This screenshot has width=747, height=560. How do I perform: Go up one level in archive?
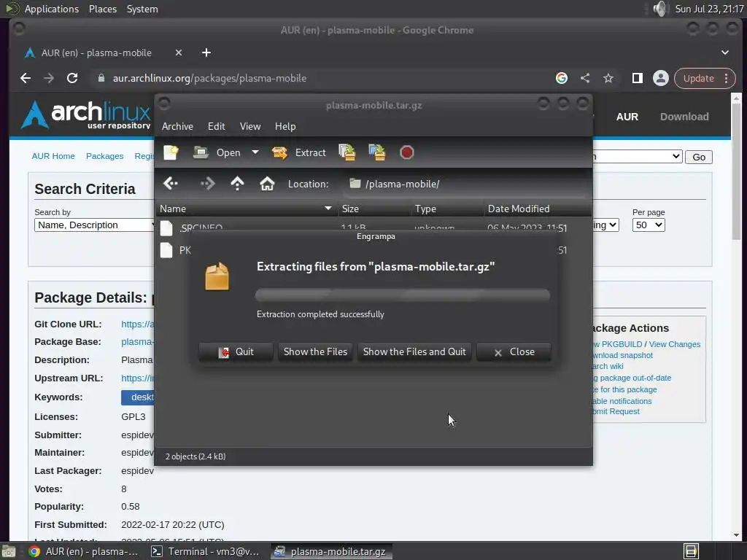coord(237,183)
